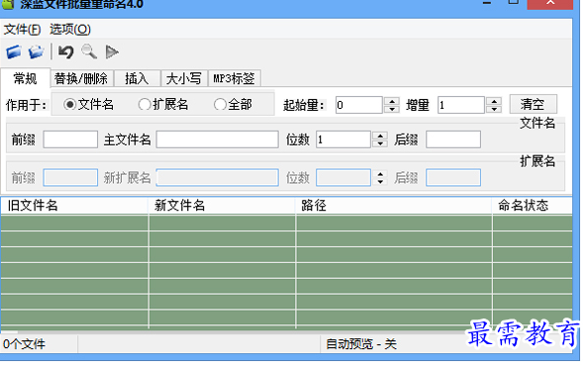This screenshot has height=365, width=588.
Task: Click the open folder toolbar icon
Action: tap(36, 51)
